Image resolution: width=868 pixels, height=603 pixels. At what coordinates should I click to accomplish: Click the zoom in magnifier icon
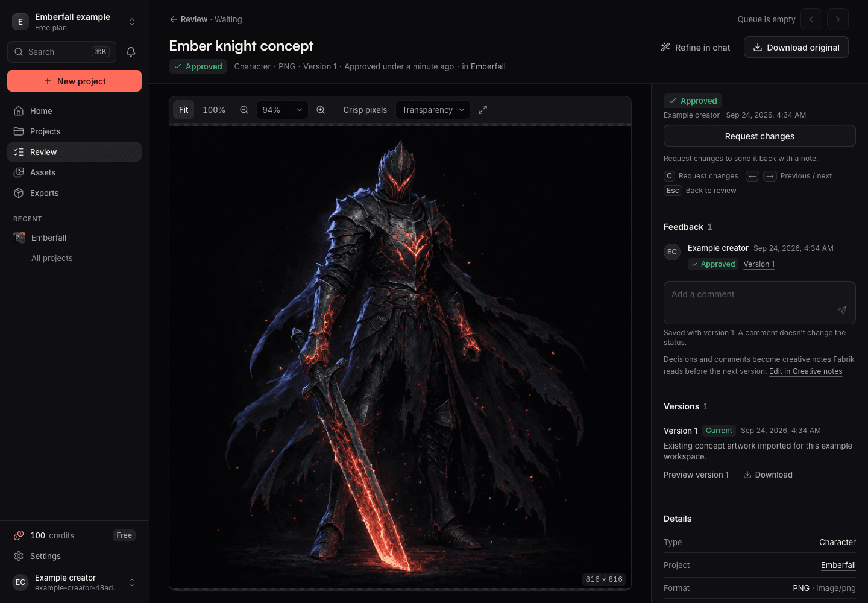pos(321,110)
